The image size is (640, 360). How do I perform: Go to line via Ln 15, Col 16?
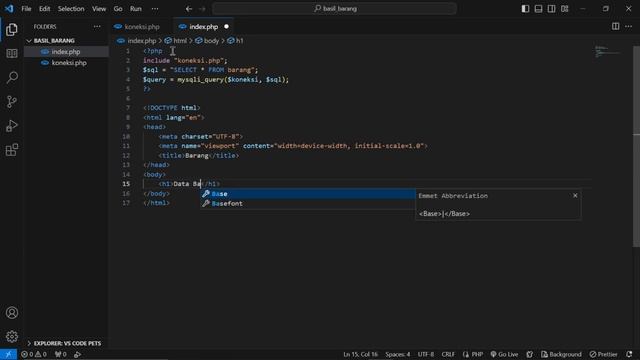[360, 354]
